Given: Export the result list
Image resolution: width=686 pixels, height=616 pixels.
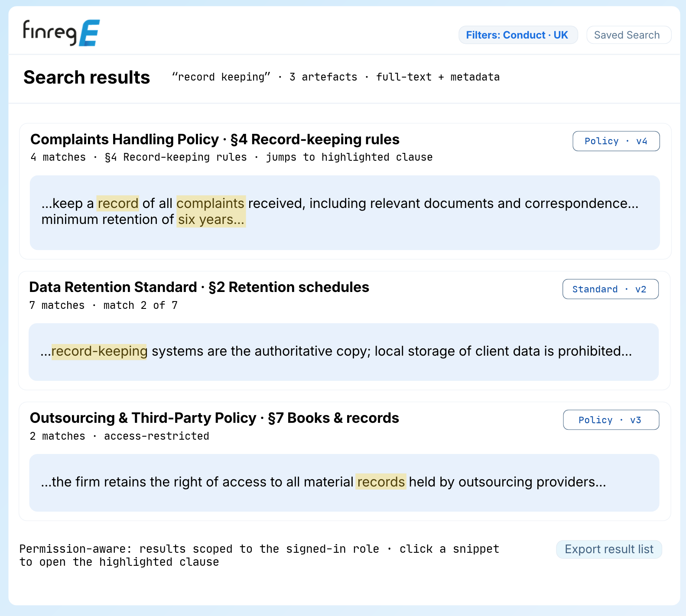Looking at the screenshot, I should (609, 549).
